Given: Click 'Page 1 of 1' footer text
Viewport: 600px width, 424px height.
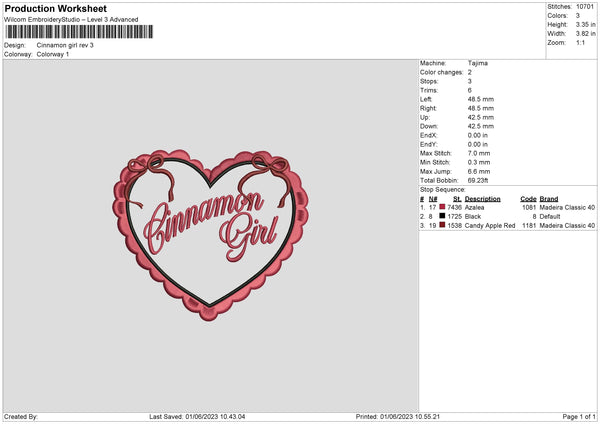Looking at the screenshot, I should 579,417.
